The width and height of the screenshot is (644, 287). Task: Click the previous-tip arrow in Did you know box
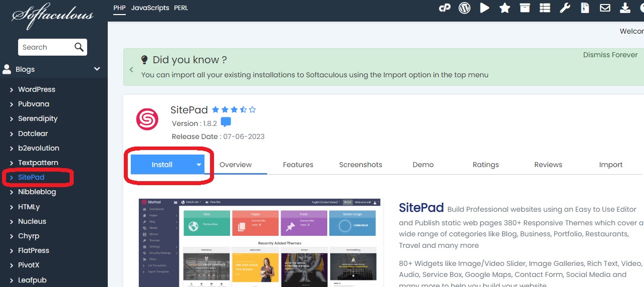tap(131, 70)
